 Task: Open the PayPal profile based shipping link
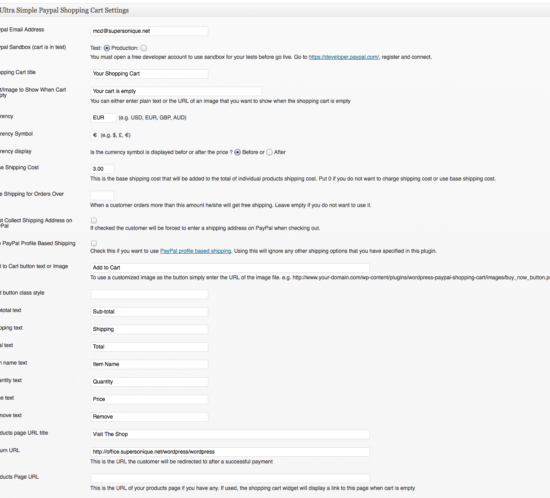pos(195,251)
